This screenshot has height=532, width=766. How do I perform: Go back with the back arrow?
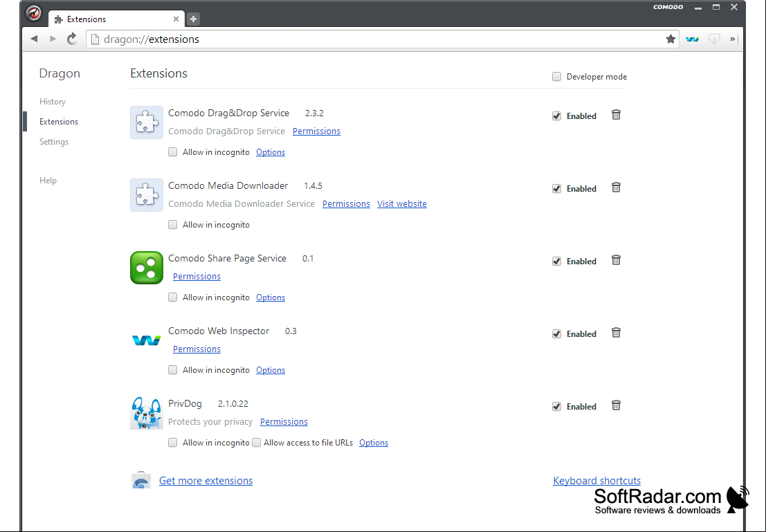34,39
